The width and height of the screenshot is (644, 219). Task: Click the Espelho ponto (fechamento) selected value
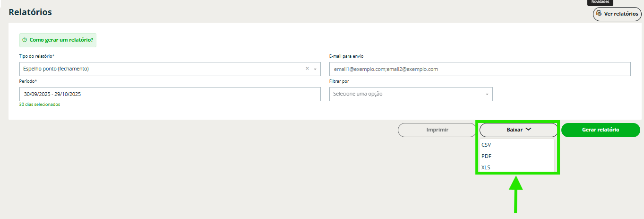click(56, 69)
